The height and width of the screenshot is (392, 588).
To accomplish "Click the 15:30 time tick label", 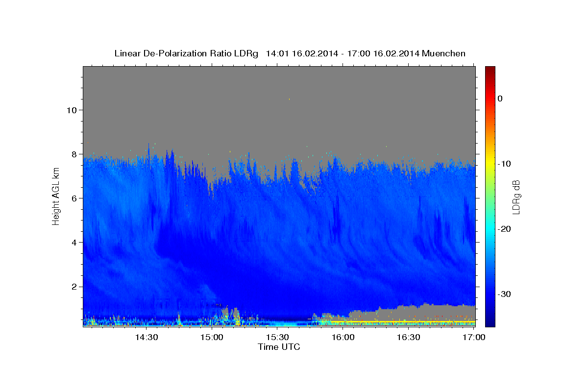I will (x=277, y=337).
